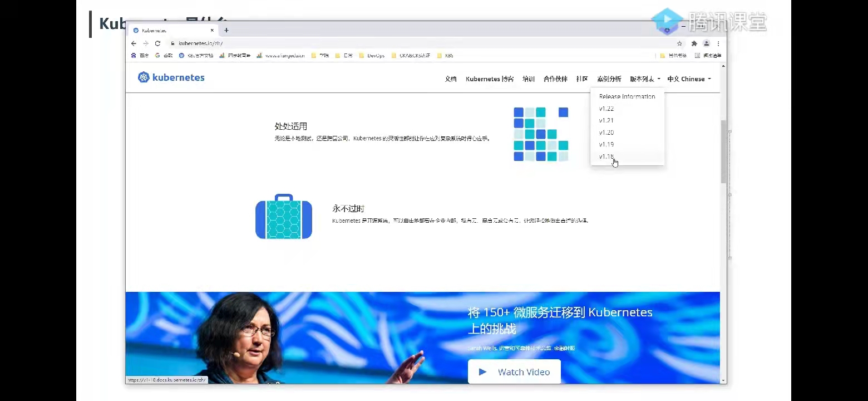Select v1.20 in the versions menu

pyautogui.click(x=627, y=133)
